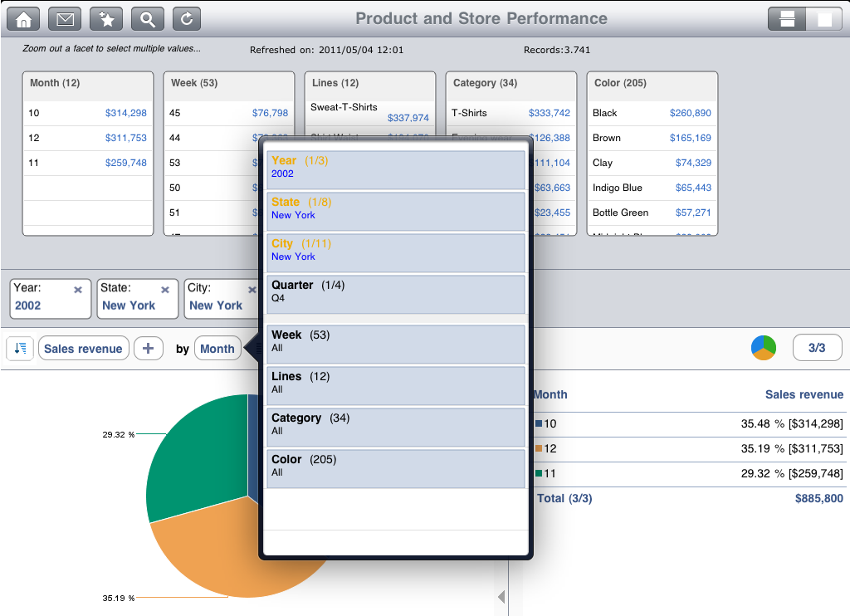Open the Month dimension selector
Screen dimensions: 850x616
[x=217, y=349]
